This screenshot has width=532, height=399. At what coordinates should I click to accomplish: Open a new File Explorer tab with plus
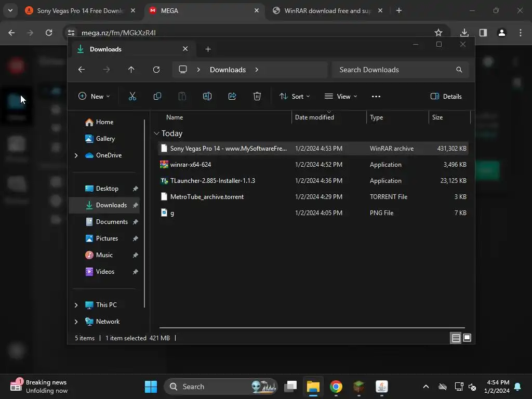click(x=208, y=49)
